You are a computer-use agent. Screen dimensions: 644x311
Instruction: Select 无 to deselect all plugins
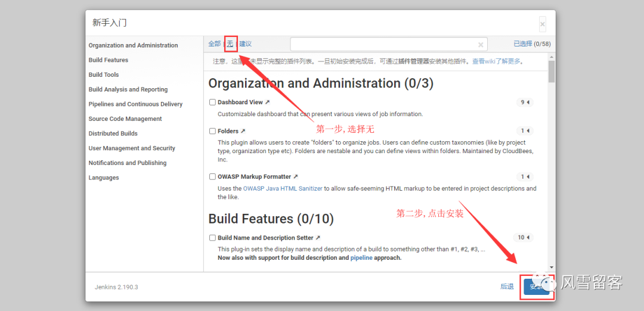click(x=230, y=44)
